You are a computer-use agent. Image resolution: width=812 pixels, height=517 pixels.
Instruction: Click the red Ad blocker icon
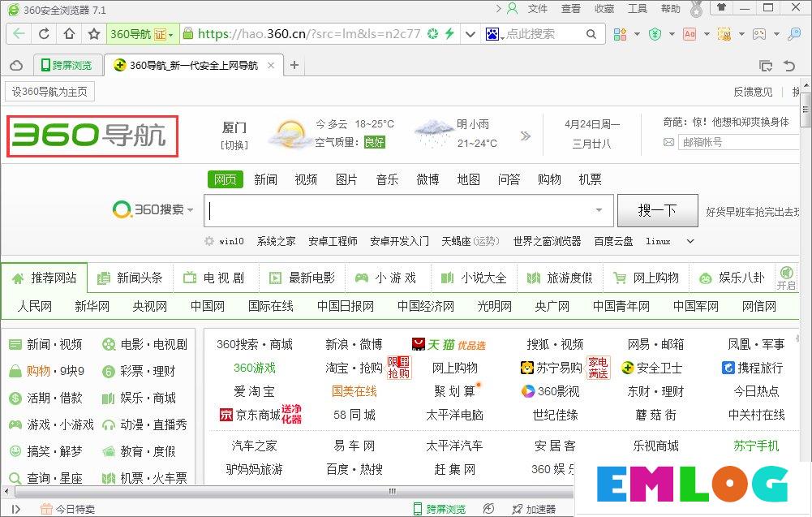[690, 34]
